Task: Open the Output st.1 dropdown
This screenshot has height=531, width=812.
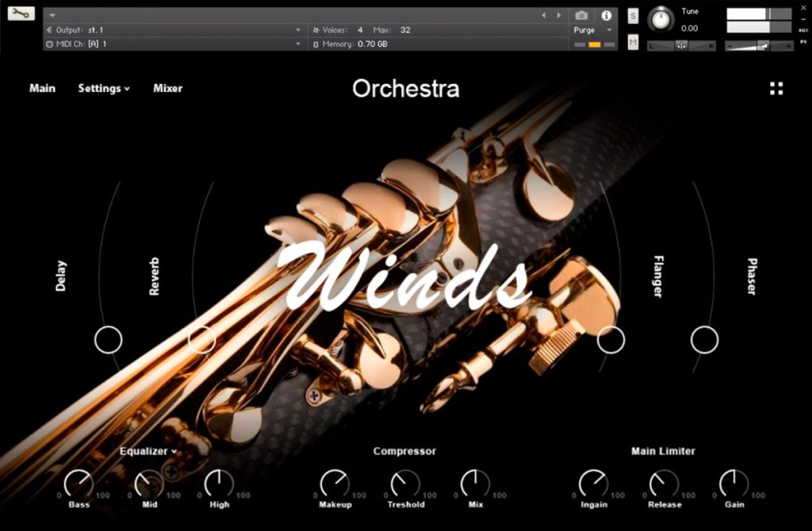Action: point(174,30)
